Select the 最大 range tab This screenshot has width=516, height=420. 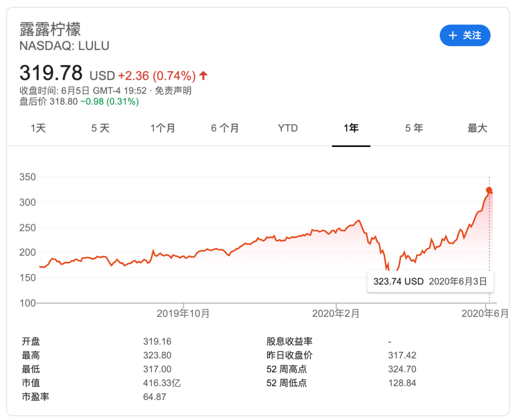point(477,128)
